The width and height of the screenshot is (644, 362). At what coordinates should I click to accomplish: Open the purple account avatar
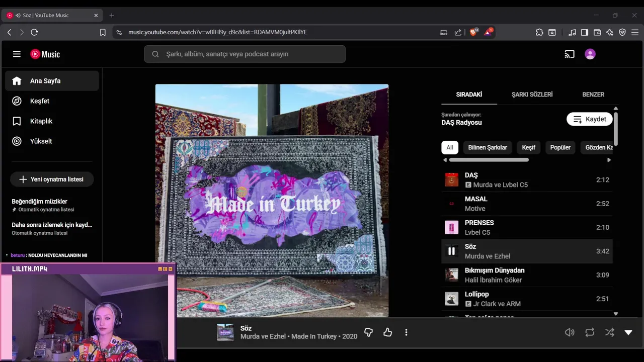pyautogui.click(x=590, y=54)
